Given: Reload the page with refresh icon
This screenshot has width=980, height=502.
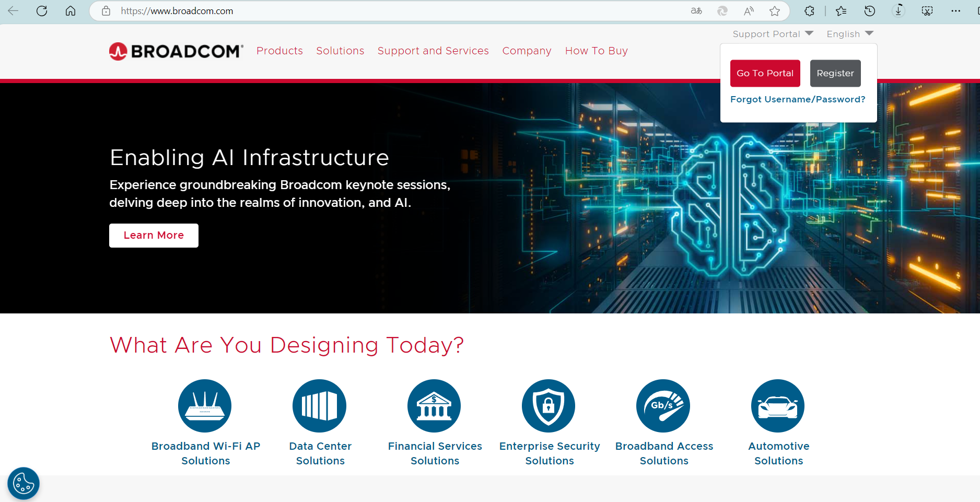Looking at the screenshot, I should point(42,11).
